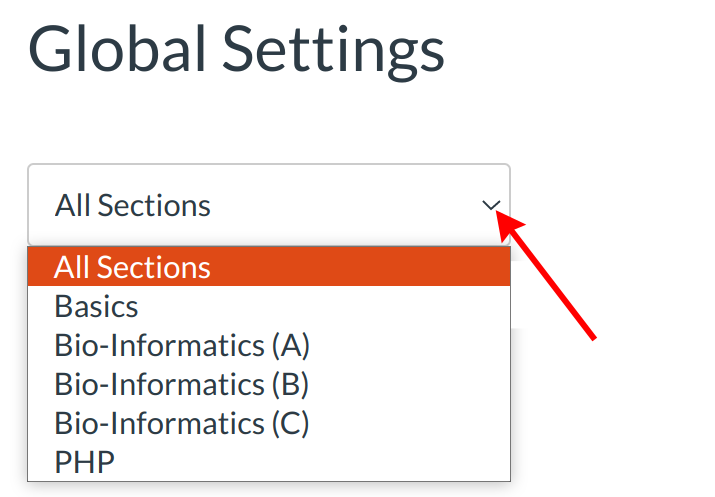
Task: Filter by the PHP section
Action: click(x=85, y=462)
